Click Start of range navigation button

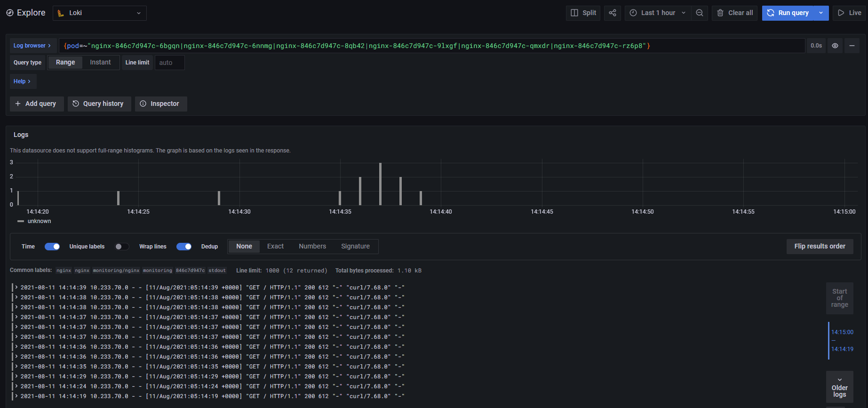(840, 298)
